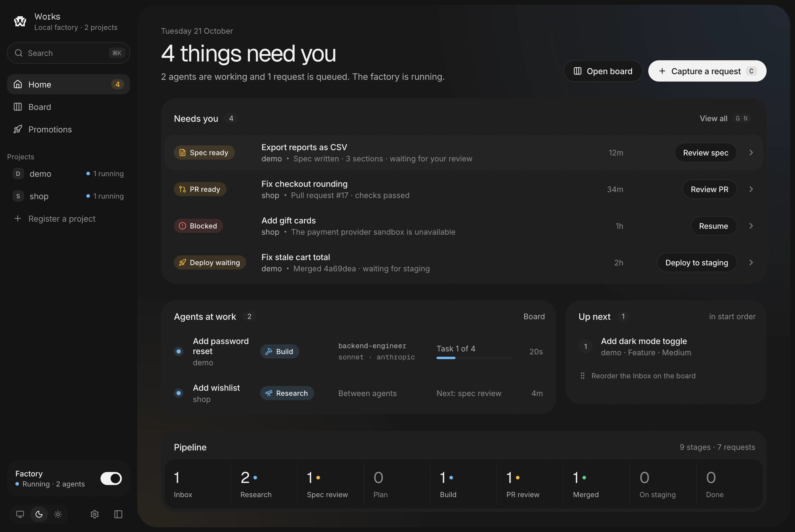Toggle the Factory running switch

111,479
